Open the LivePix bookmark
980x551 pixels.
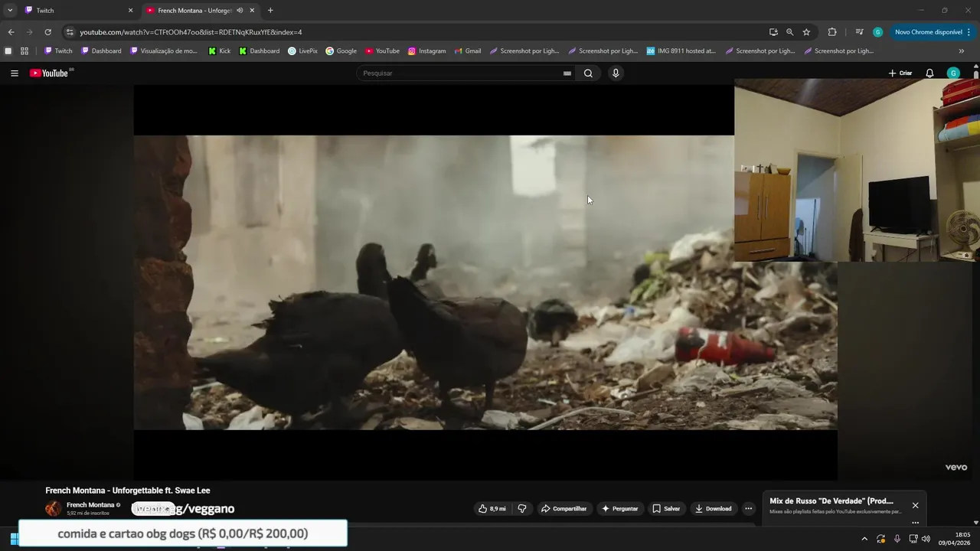[302, 51]
